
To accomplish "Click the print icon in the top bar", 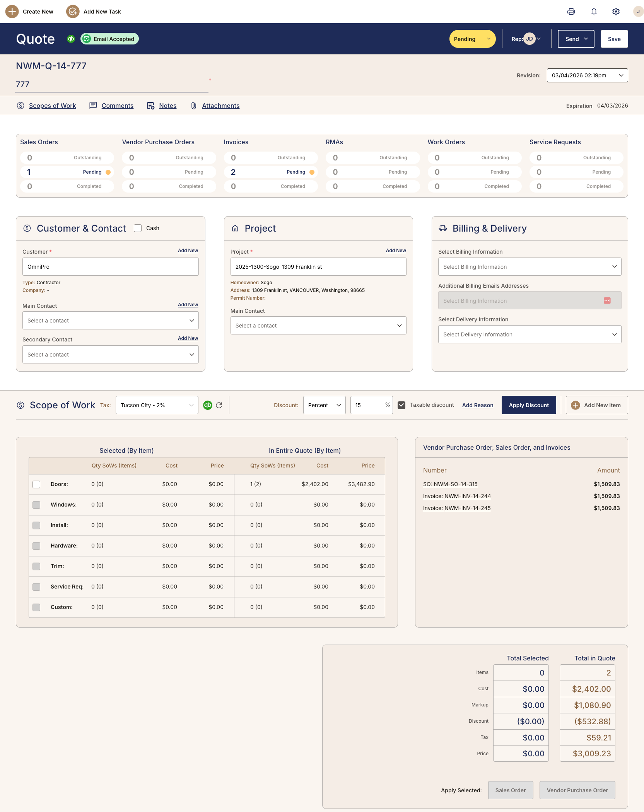I will (x=571, y=12).
